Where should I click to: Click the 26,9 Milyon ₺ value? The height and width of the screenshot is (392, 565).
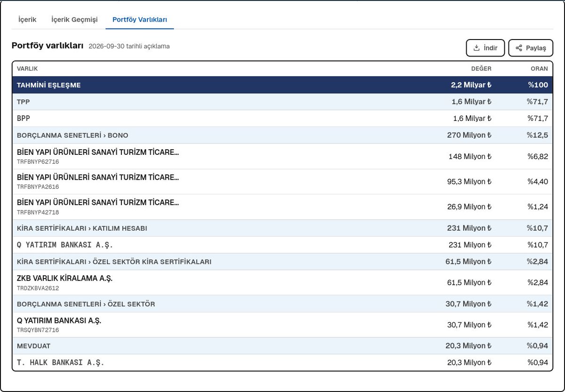click(469, 207)
